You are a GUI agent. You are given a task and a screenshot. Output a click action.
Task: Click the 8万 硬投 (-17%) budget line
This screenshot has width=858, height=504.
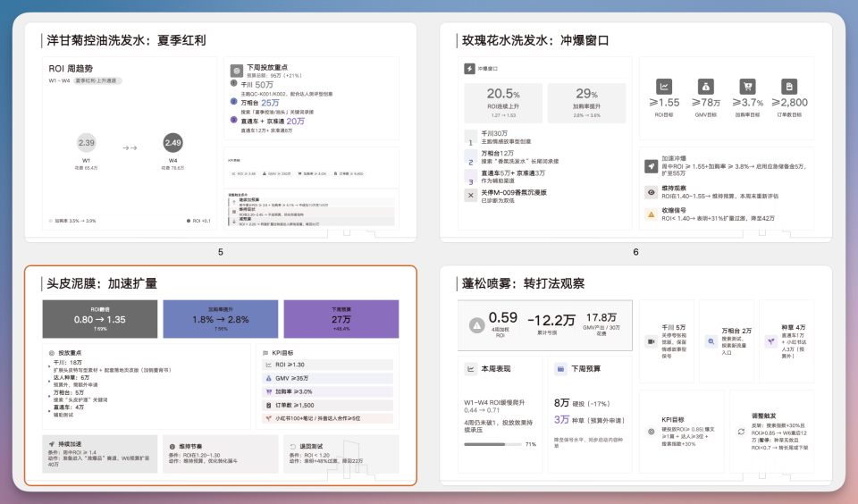[x=582, y=403]
